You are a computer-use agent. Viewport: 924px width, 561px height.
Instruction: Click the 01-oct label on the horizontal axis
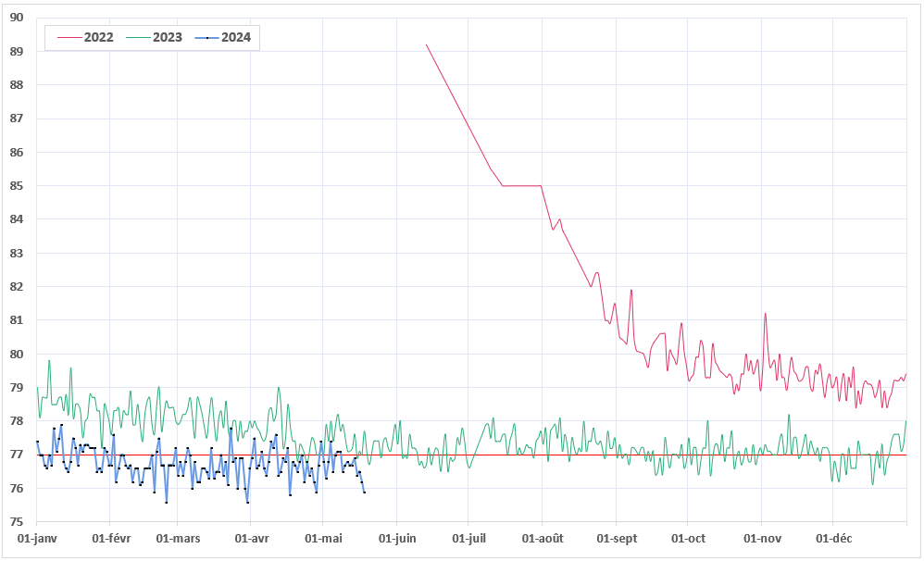point(687,538)
